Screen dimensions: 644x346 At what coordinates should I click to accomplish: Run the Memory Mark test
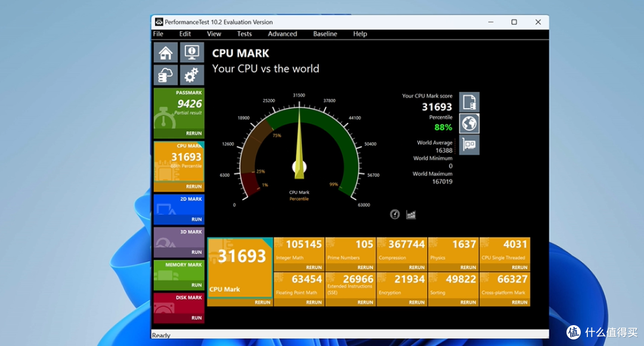(x=196, y=285)
